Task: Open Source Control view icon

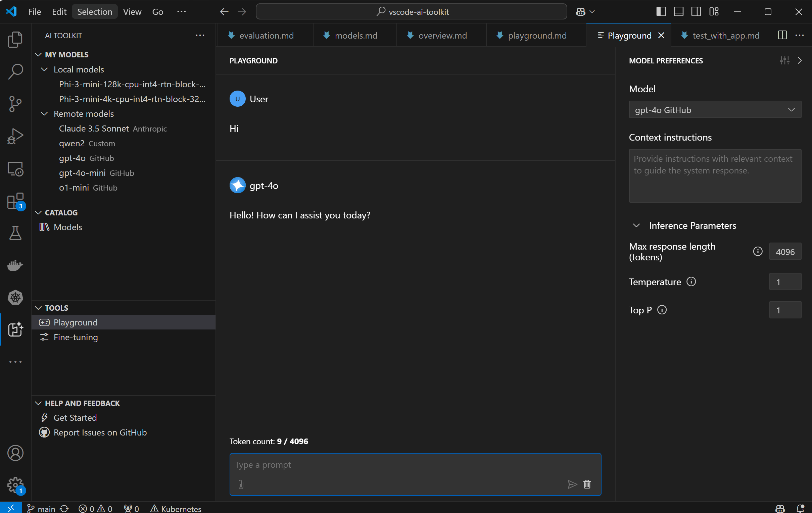Action: [x=15, y=103]
